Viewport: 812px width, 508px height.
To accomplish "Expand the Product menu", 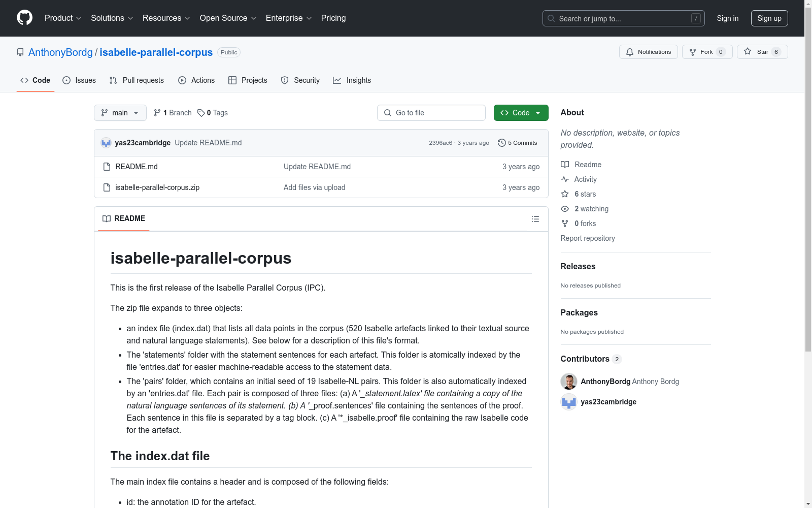I will [x=63, y=18].
